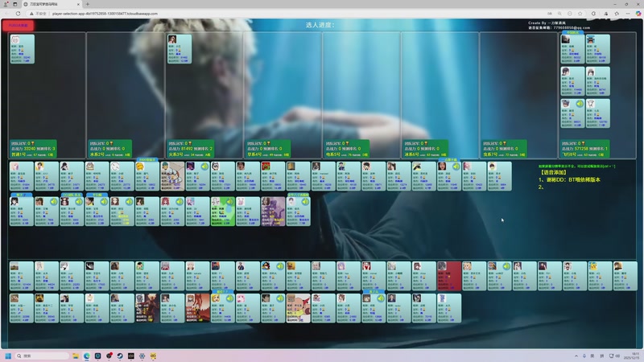Open the Windows Start menu
The height and width of the screenshot is (362, 644).
coord(8,356)
